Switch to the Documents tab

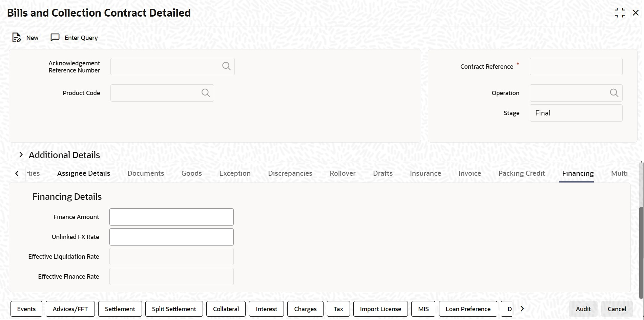[x=146, y=173]
